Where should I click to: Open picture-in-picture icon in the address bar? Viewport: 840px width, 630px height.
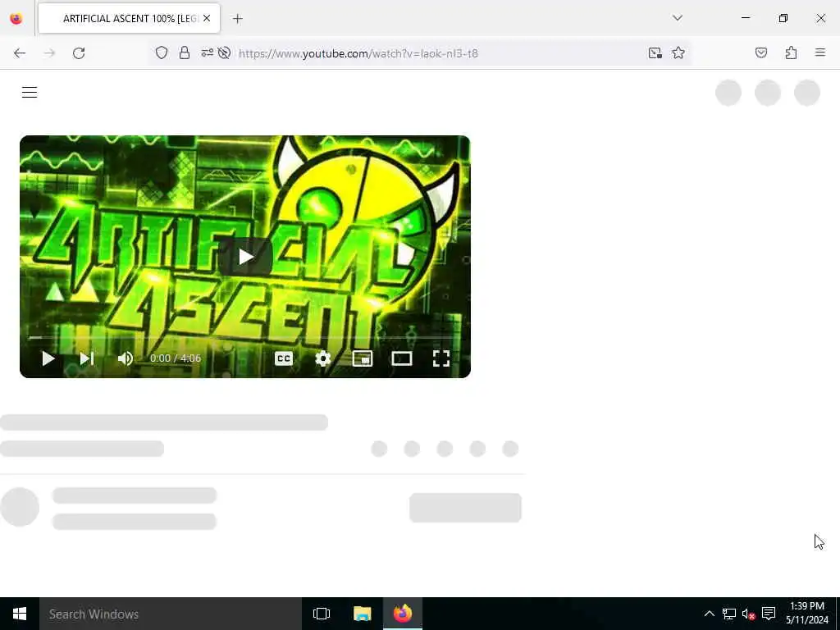tap(655, 52)
